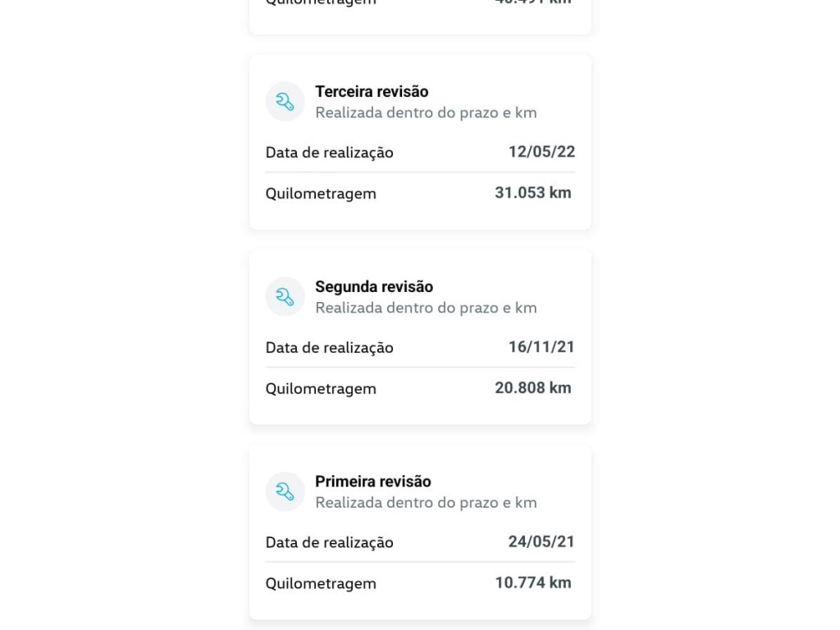Click the Primeira revisão status subtitle
Screen dimensions: 840x630
coord(426,503)
